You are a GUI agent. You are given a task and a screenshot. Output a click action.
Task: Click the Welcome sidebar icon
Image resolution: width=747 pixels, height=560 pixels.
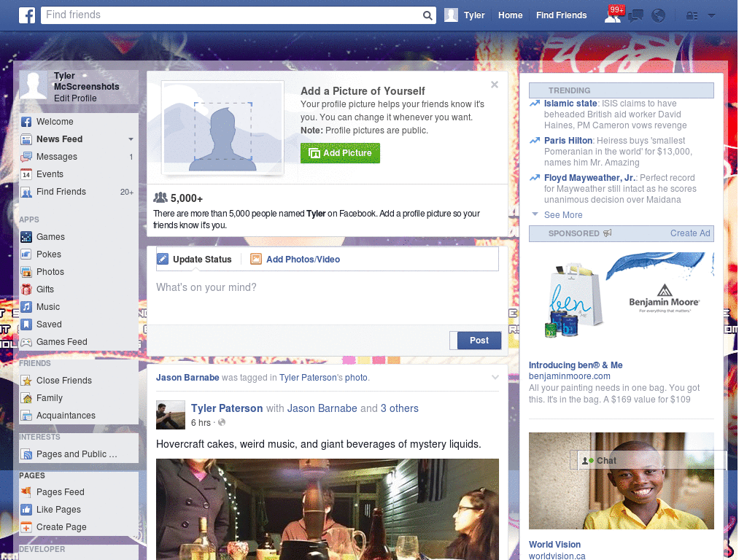(26, 122)
